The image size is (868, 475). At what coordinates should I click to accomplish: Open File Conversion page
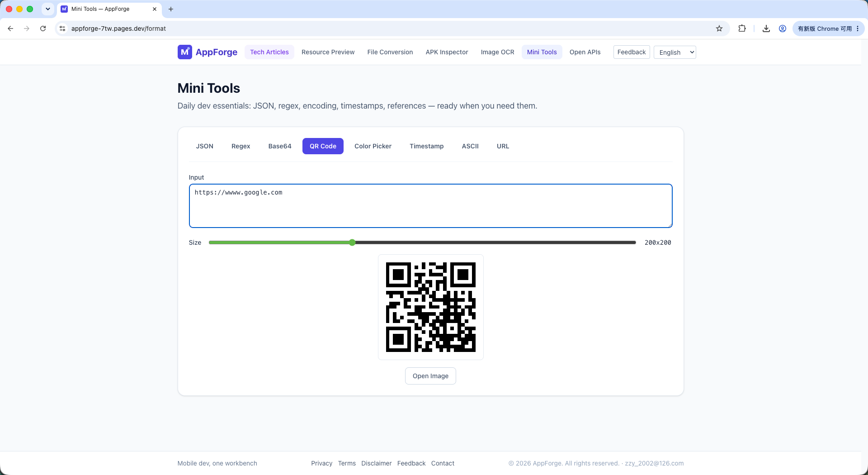coord(390,52)
